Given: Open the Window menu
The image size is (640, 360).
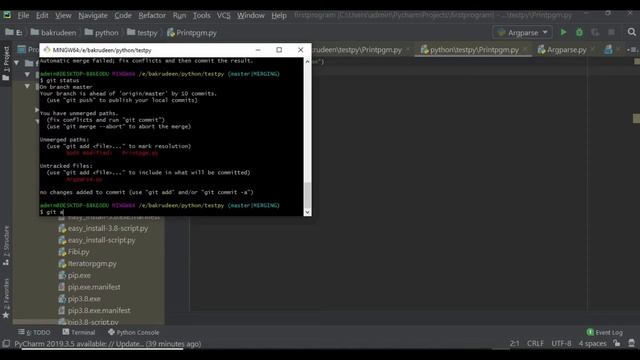Looking at the screenshot, I should (251, 16).
